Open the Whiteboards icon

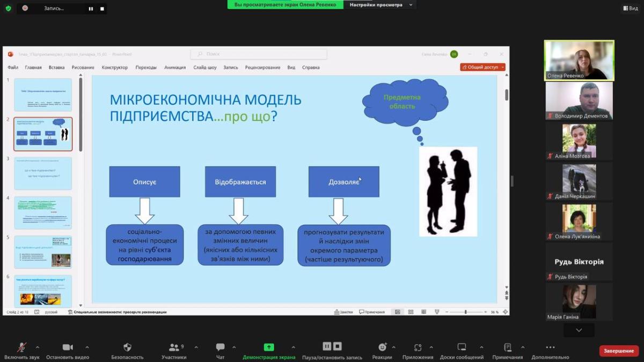[x=462, y=348]
